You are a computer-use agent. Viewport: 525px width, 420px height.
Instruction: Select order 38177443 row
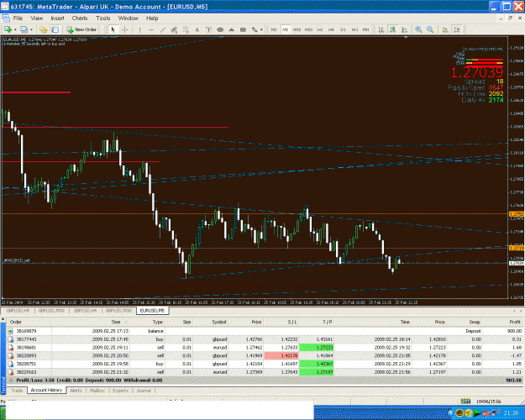click(265, 339)
